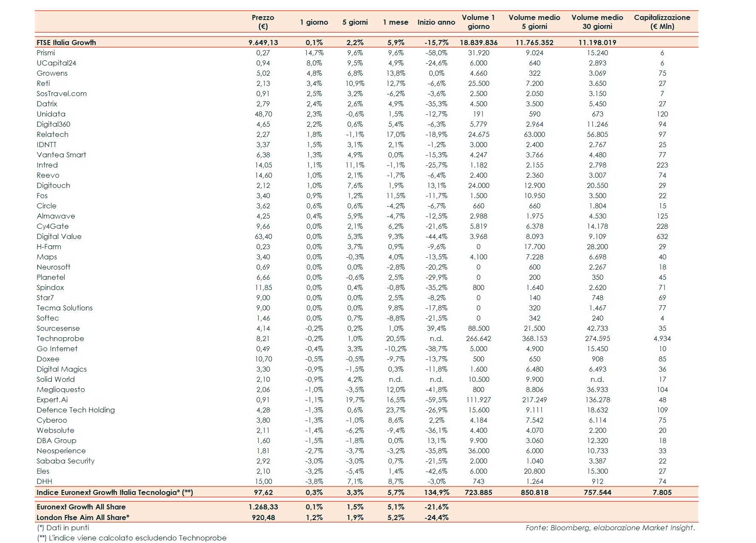This screenshot has width=756, height=543.
Task: Click the 'Reti' row name
Action: [43, 83]
